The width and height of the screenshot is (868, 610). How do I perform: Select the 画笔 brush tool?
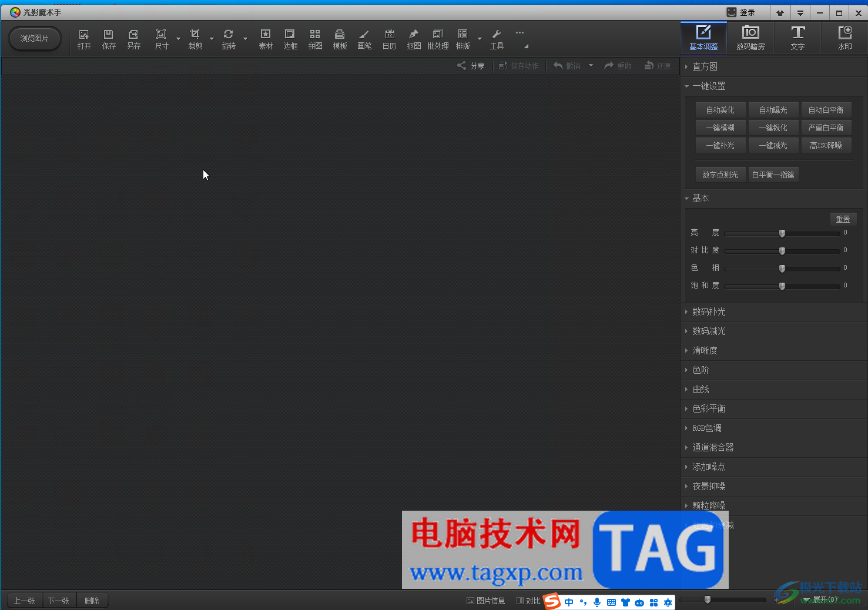[364, 39]
